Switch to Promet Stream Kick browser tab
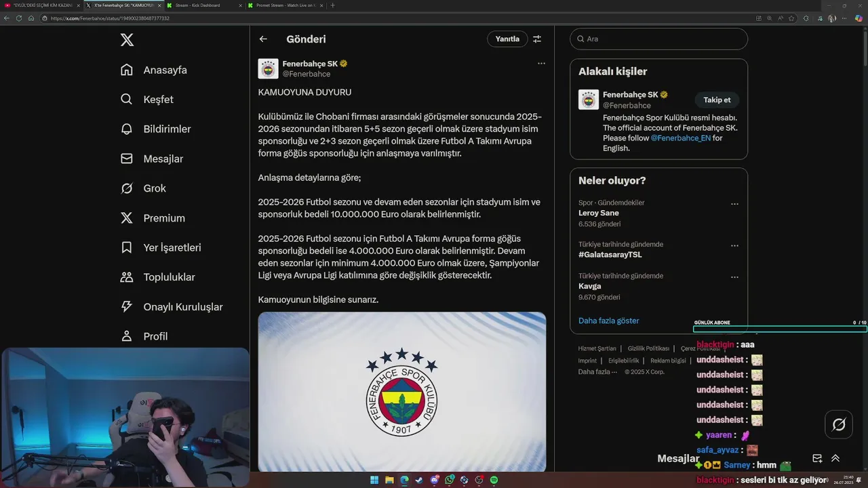This screenshot has width=868, height=488. tap(285, 5)
